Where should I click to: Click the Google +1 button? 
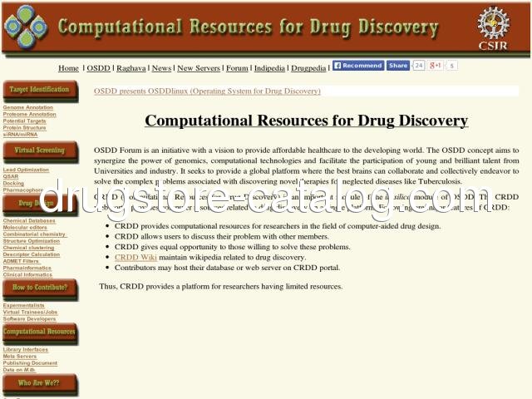435,65
